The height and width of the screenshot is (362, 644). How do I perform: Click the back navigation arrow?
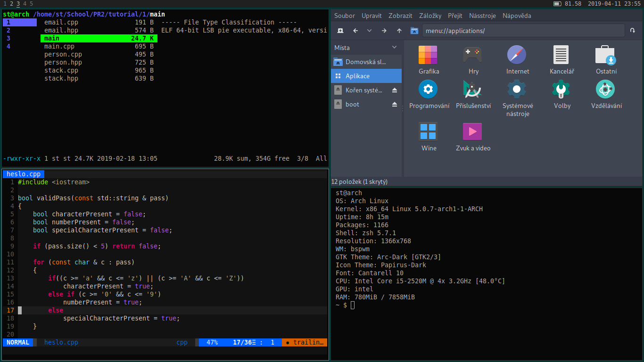355,31
